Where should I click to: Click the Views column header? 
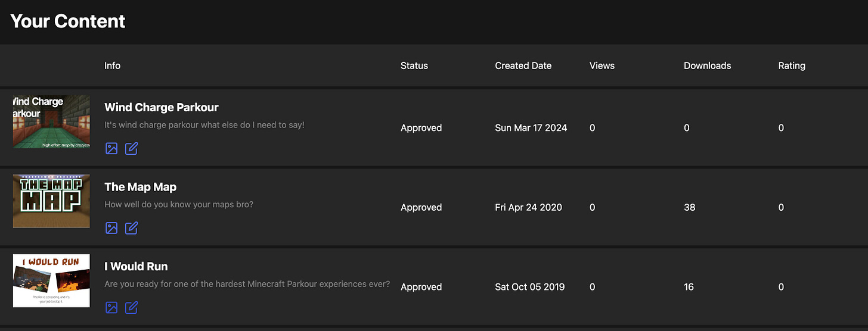(602, 65)
